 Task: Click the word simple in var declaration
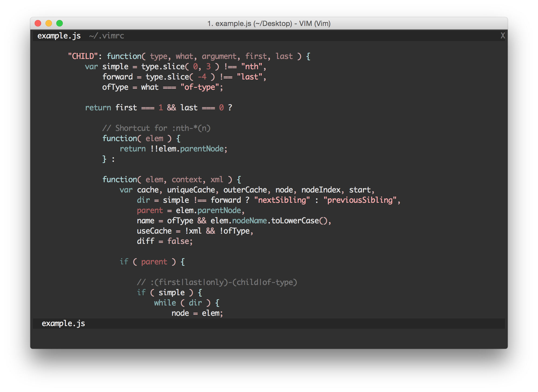click(x=115, y=67)
